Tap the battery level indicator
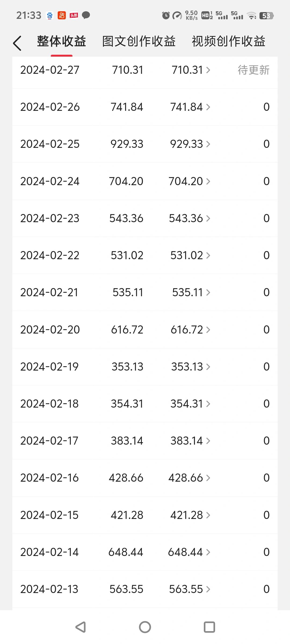The height and width of the screenshot is (644, 290). pos(266,16)
